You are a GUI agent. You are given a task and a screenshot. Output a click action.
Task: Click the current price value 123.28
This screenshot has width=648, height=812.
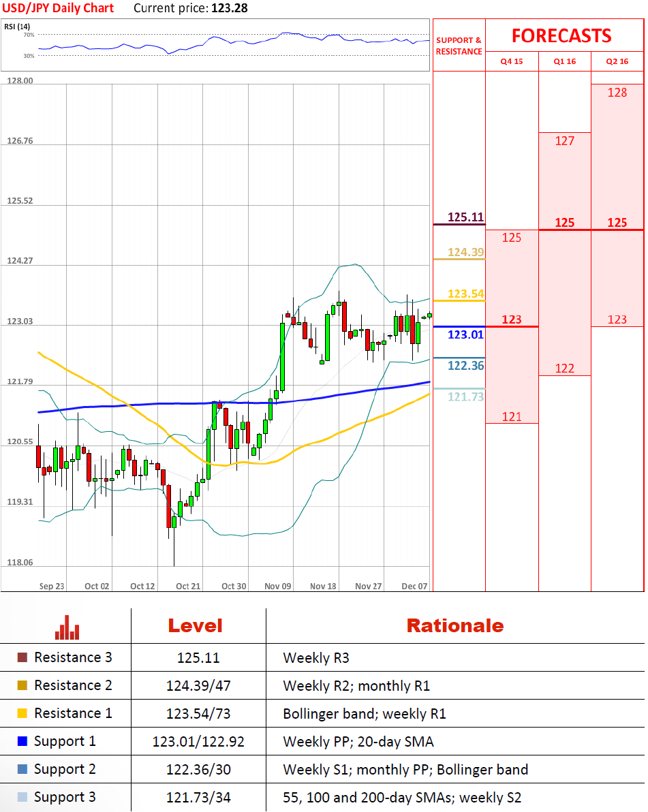click(230, 8)
